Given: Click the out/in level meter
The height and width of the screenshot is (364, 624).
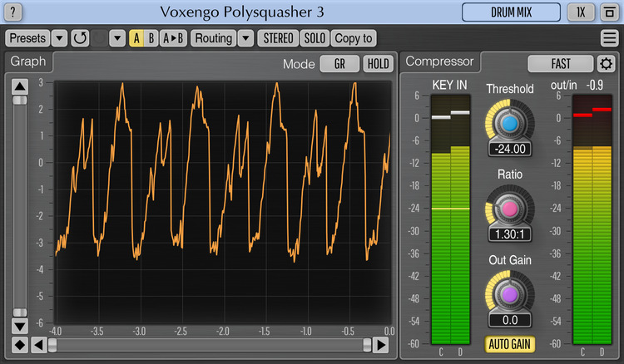Looking at the screenshot, I should coord(592,219).
